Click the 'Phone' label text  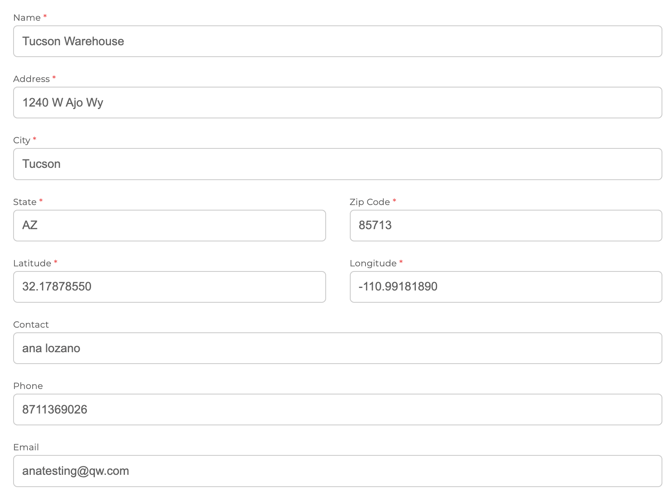(28, 386)
